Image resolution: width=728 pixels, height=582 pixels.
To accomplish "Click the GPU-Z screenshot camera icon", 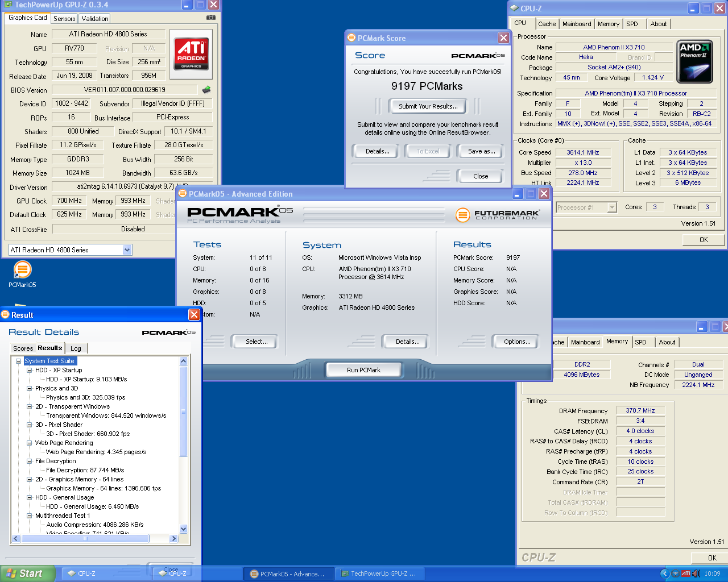I will 211,18.
